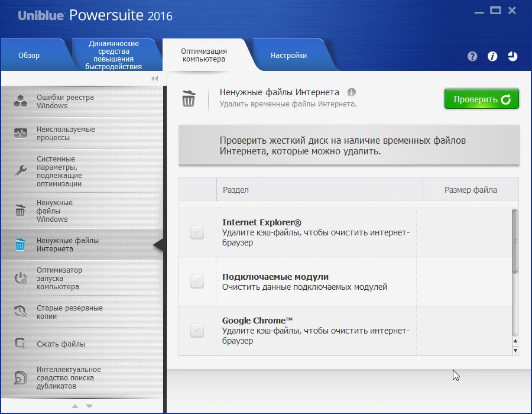Select Ненужные файлы Windows entry
532x414 pixels.
82,211
